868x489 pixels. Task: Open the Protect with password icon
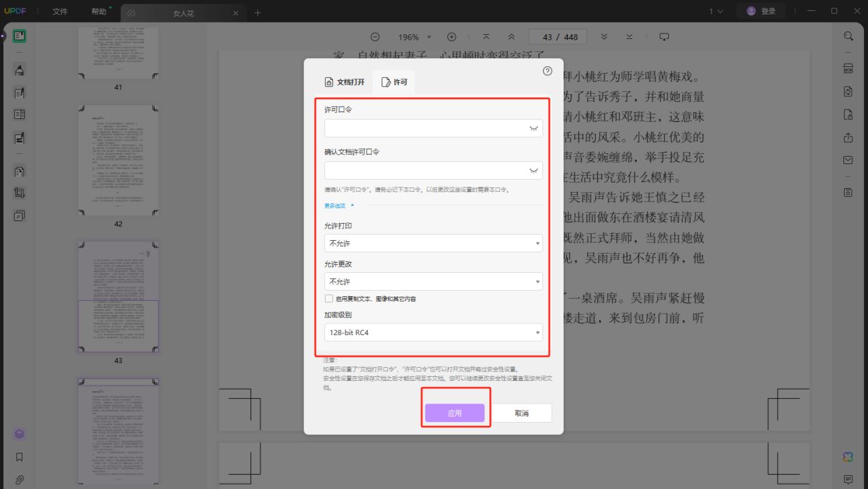coord(848,114)
